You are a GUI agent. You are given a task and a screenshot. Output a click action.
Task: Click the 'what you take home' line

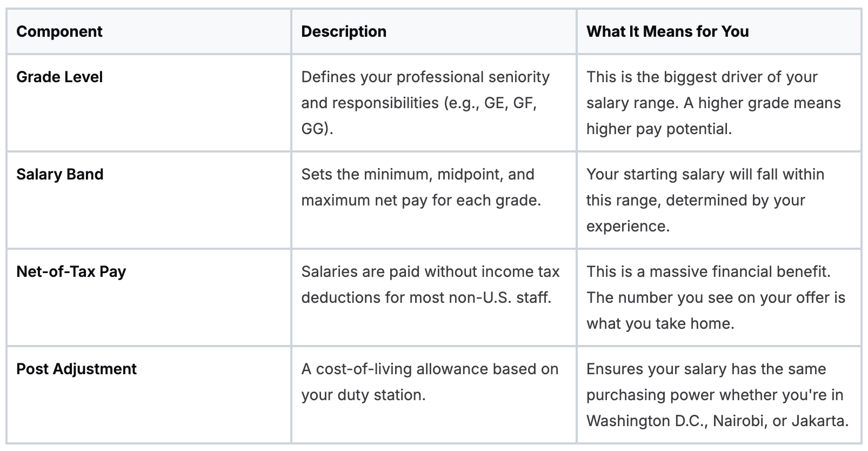coord(660,323)
